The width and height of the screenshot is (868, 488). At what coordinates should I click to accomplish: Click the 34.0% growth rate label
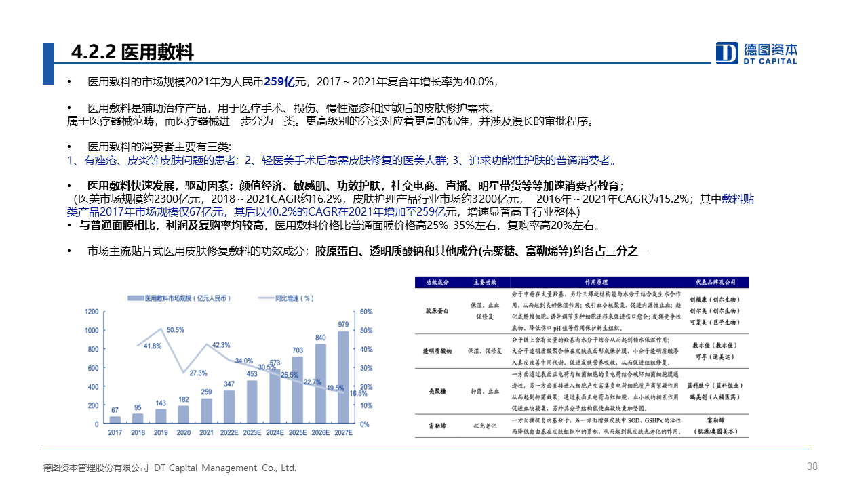pyautogui.click(x=244, y=361)
